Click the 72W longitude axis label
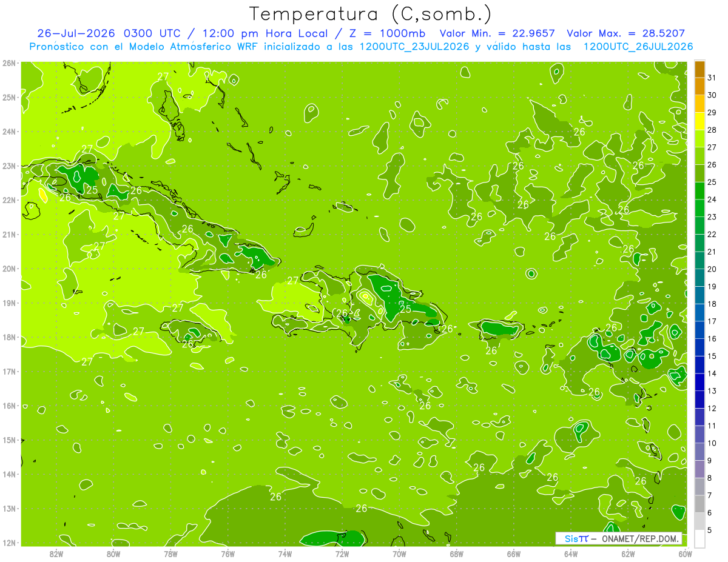728x562 pixels. (x=342, y=554)
